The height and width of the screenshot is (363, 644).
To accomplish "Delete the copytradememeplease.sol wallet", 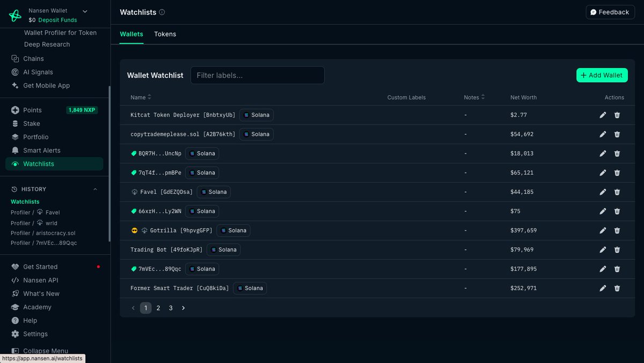I will click(x=617, y=134).
